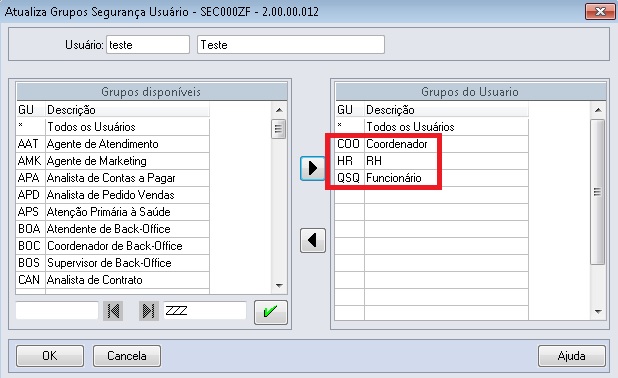Click GU column header in Grupos disponíveis

click(x=31, y=110)
